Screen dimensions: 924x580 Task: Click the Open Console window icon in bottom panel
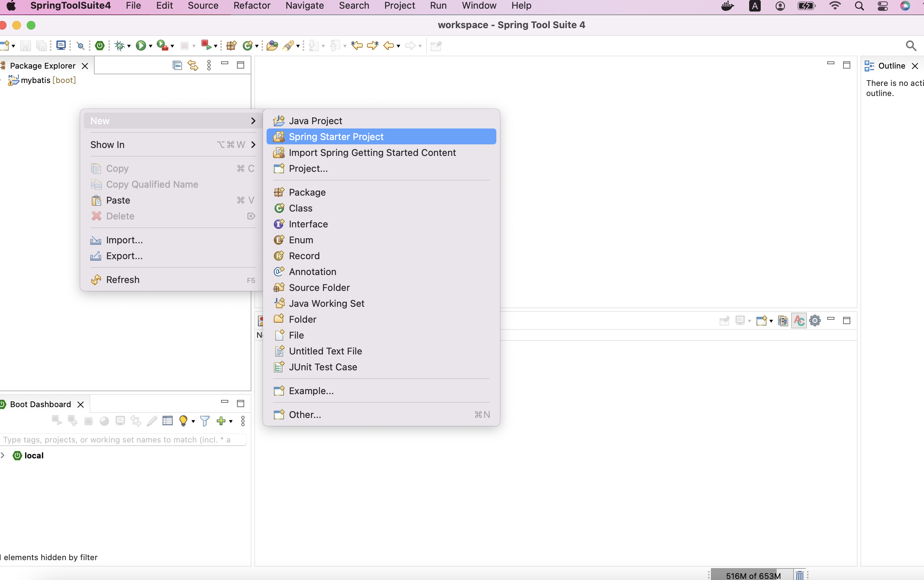click(x=762, y=320)
